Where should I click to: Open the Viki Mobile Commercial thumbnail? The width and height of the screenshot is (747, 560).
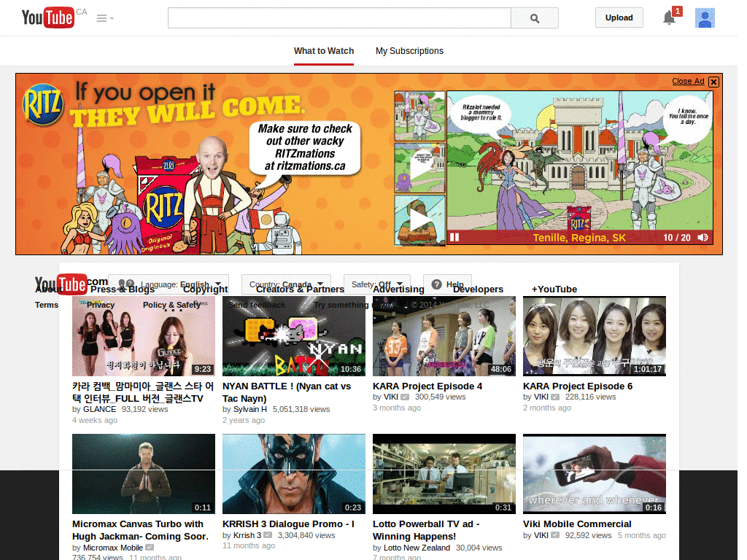click(594, 474)
